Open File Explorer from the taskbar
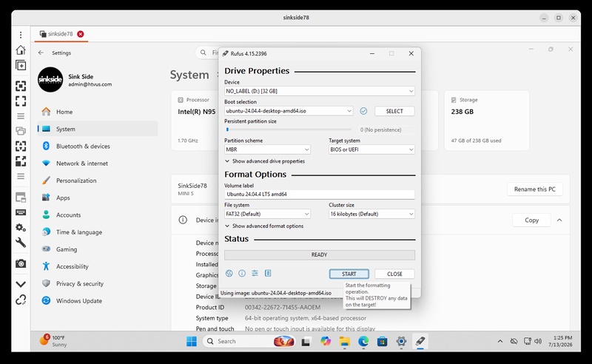592x364 pixels. [x=344, y=341]
